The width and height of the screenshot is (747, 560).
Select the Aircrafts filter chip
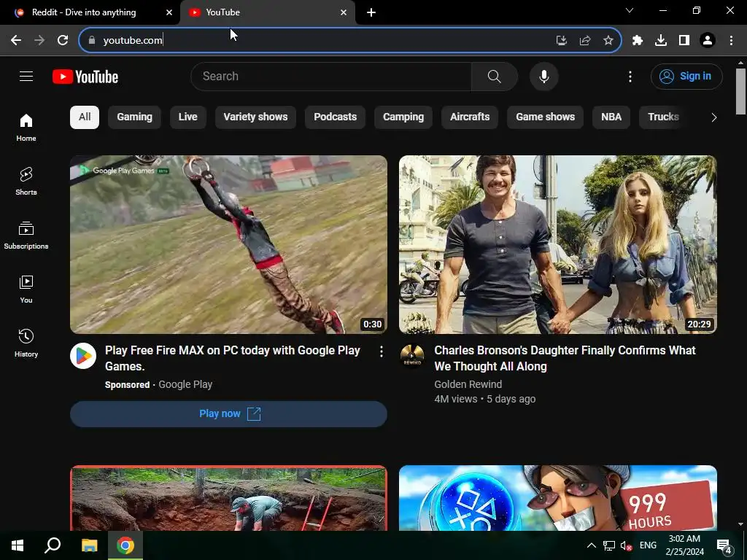tap(470, 117)
